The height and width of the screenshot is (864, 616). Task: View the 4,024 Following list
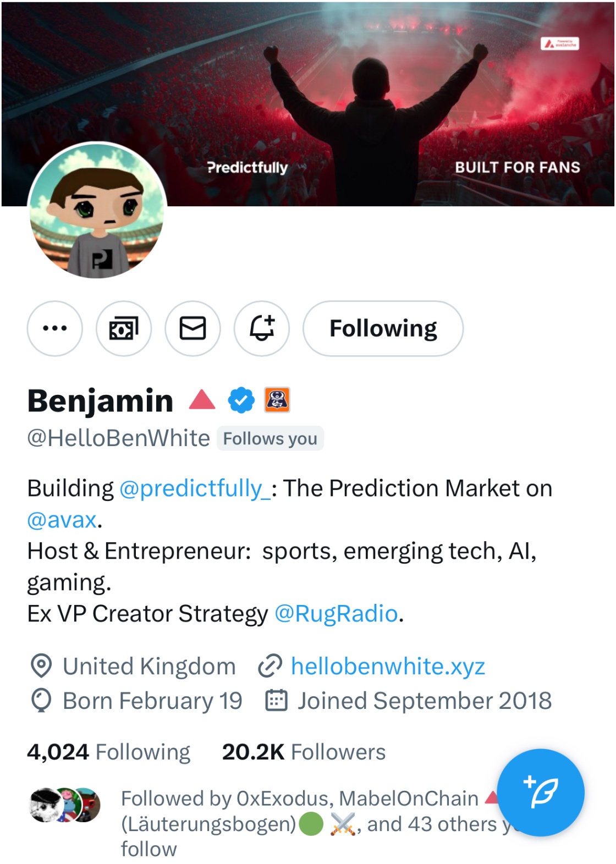click(x=109, y=752)
